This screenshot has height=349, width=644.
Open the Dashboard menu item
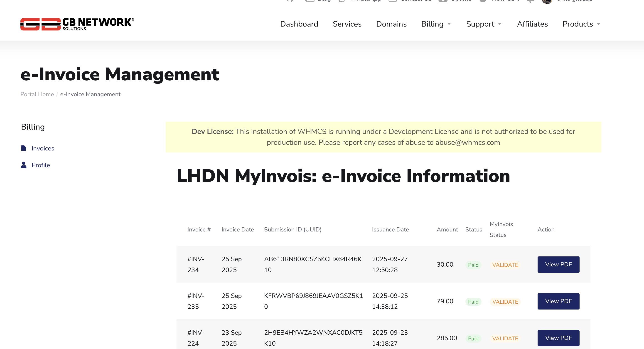pyautogui.click(x=299, y=24)
